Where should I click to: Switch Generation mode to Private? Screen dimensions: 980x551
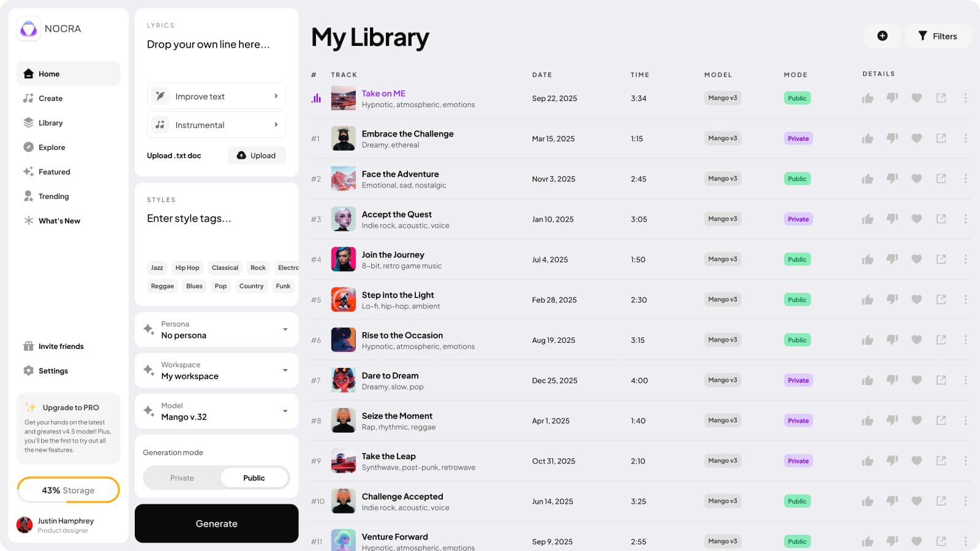click(182, 478)
